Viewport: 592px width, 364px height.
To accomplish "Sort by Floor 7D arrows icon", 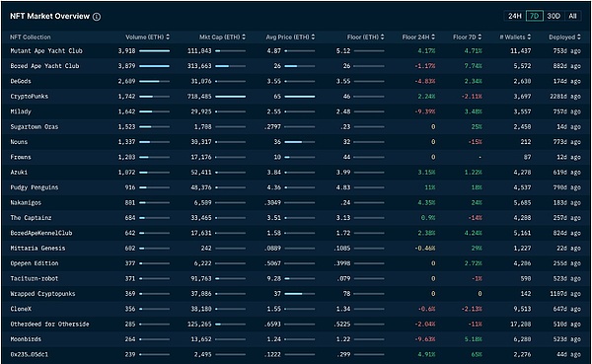I will click(x=480, y=37).
